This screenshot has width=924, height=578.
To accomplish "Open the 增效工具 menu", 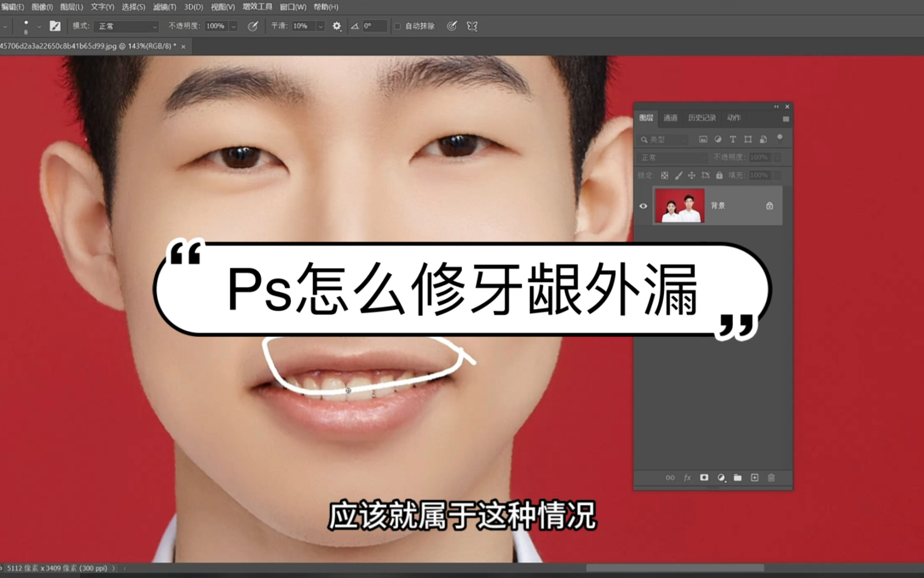I will tap(258, 7).
